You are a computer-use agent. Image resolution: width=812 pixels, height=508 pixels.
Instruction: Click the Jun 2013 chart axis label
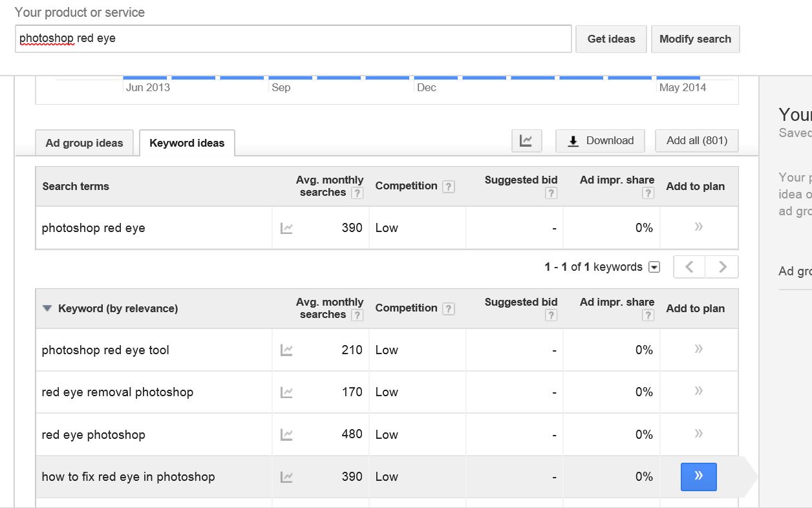[x=147, y=87]
